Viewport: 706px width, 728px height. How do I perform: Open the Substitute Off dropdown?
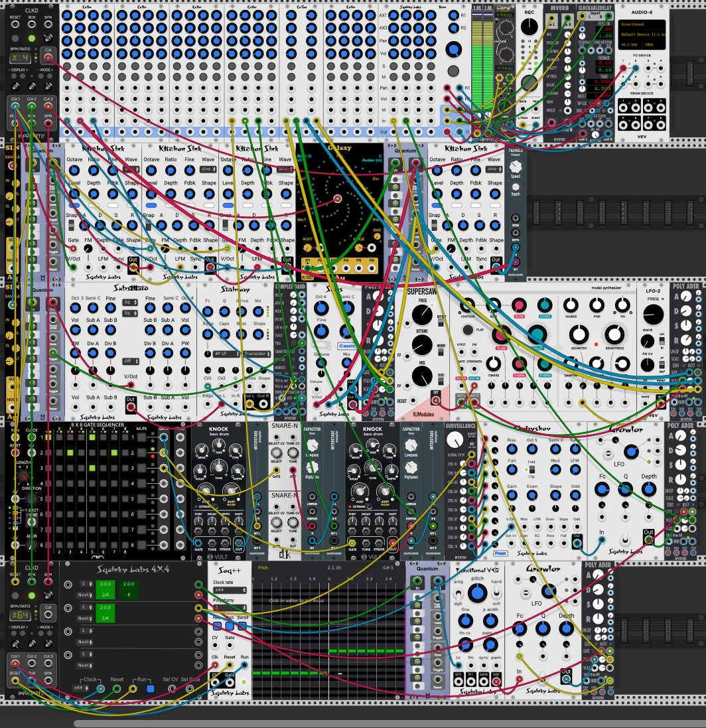click(x=131, y=361)
